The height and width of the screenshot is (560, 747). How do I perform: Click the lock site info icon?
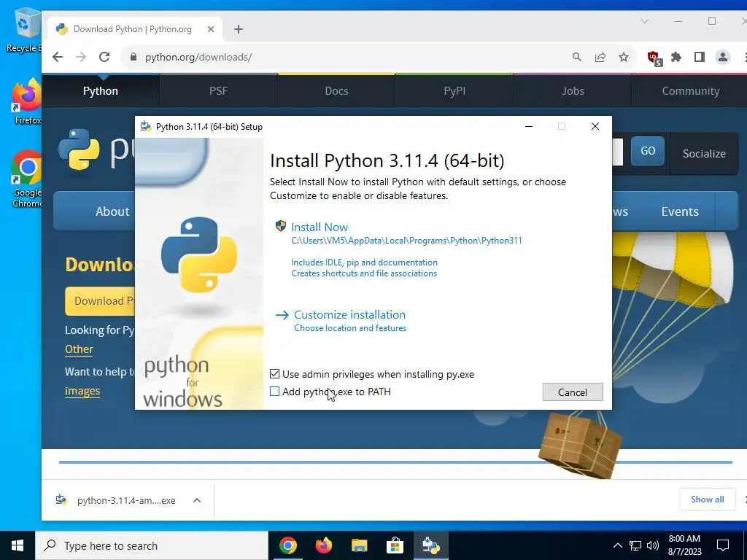click(133, 57)
